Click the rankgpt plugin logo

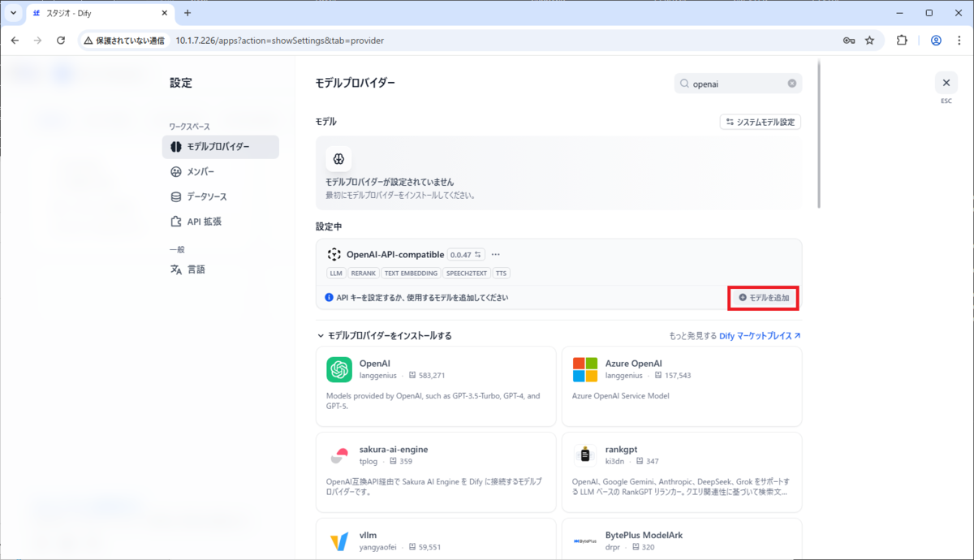(x=584, y=455)
